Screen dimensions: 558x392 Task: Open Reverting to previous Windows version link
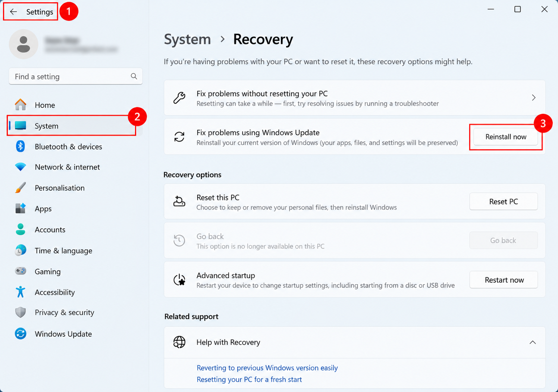click(267, 368)
